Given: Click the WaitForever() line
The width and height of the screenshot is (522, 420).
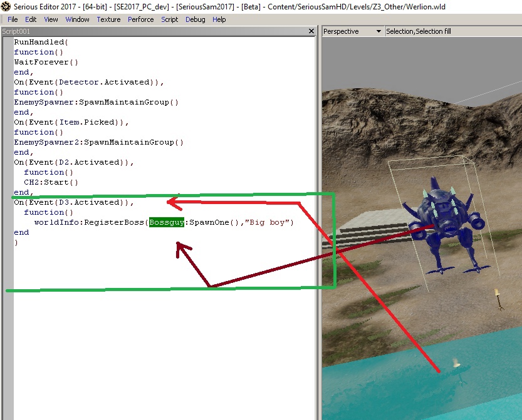Looking at the screenshot, I should [x=46, y=62].
